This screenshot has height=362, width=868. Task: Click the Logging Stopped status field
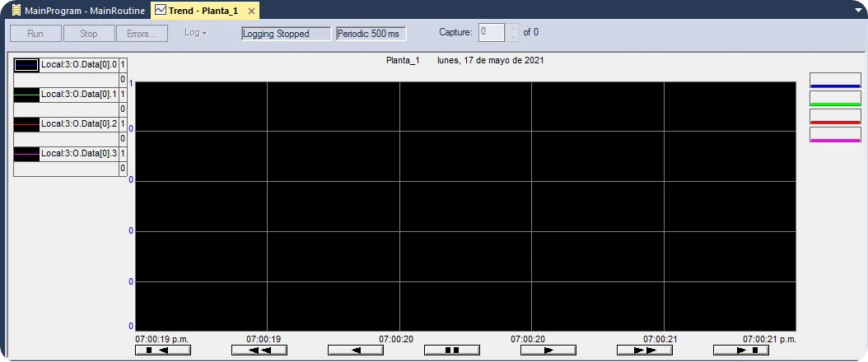(x=286, y=34)
